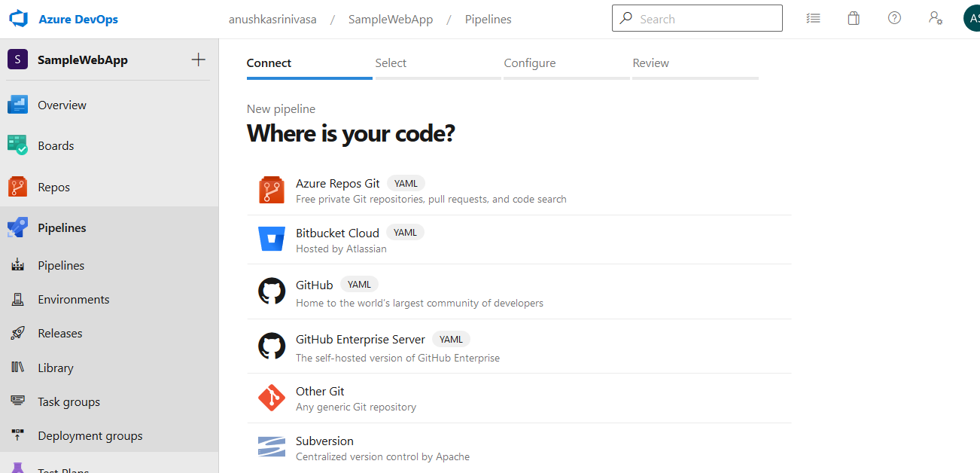Click the anushkasrinivasa breadcrumb link
The width and height of the screenshot is (980, 473).
pos(272,20)
